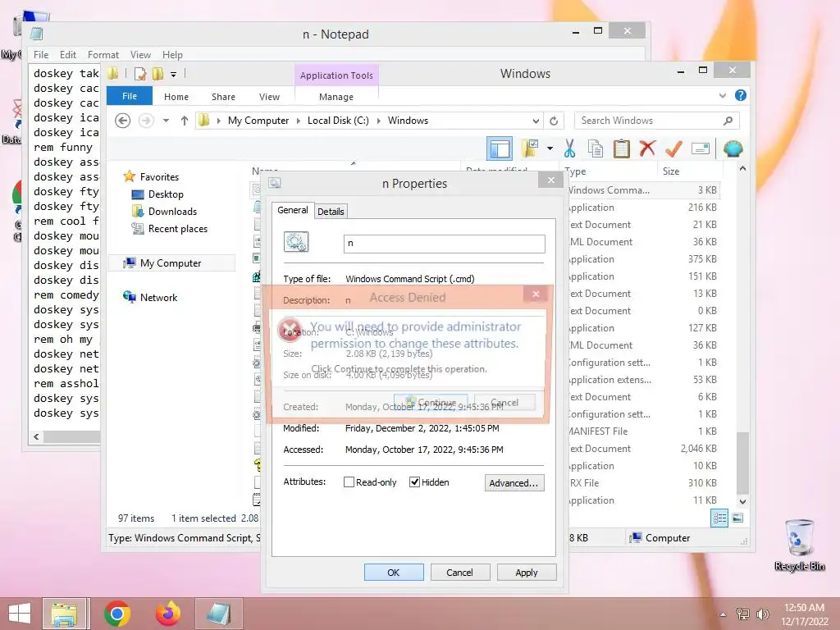Image resolution: width=840 pixels, height=630 pixels.
Task: Switch to Notepad via taskbar icon
Action: 219,614
